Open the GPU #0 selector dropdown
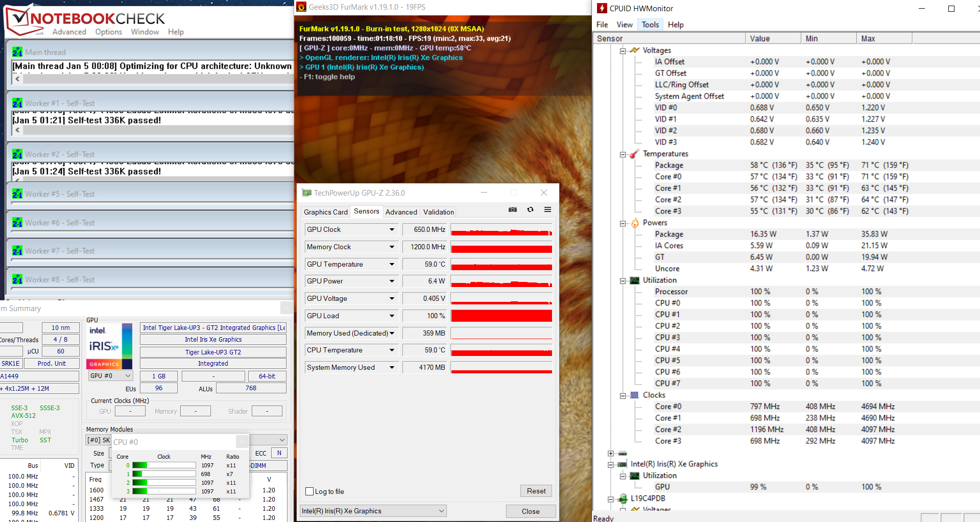The height and width of the screenshot is (522, 980). coord(110,376)
